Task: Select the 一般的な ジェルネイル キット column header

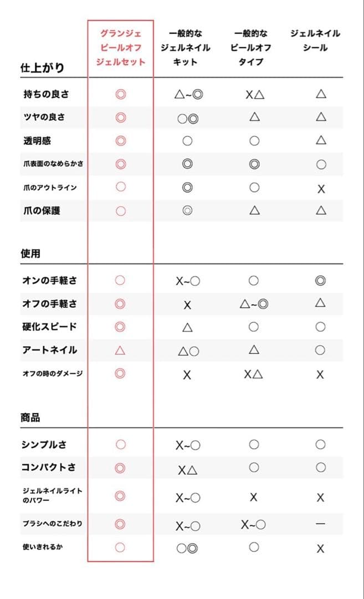Action: coord(186,48)
